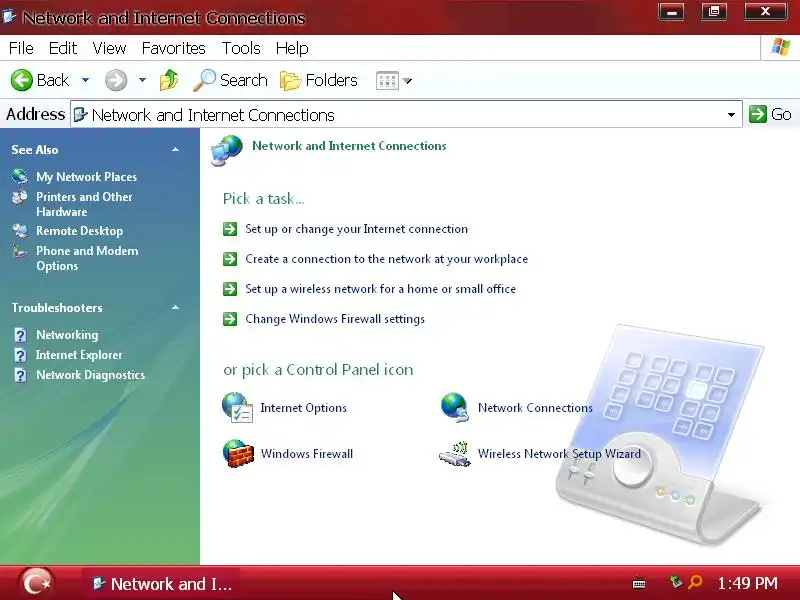The image size is (800, 600).
Task: Open the Internet Options icon
Action: [x=237, y=407]
